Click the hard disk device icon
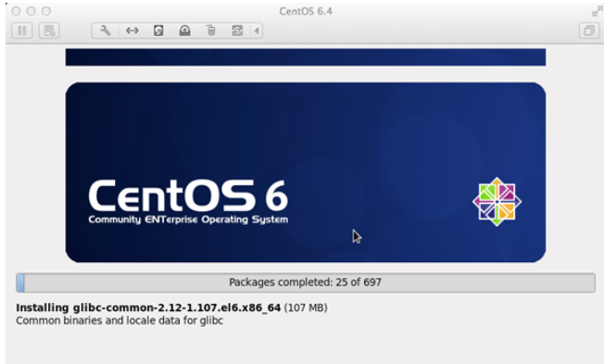604x364 pixels. point(158,31)
